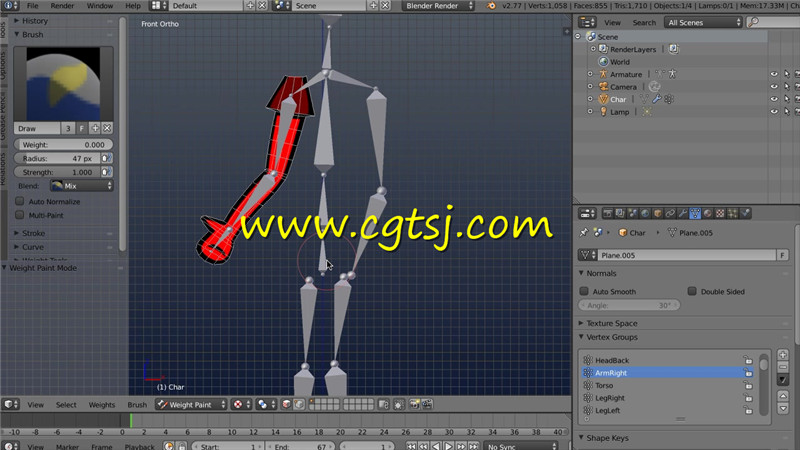Click the Blender logo icon in header
This screenshot has width=800, height=450.
(491, 6)
